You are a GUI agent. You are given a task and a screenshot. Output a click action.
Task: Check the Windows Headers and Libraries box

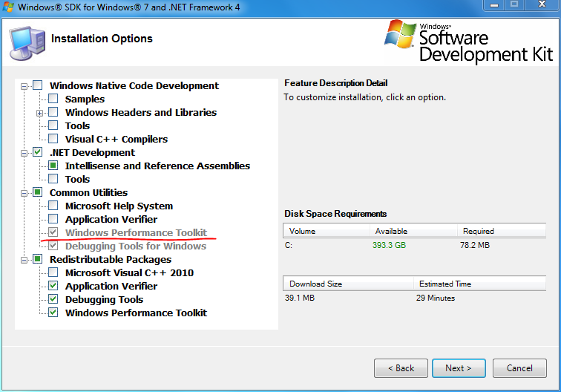(x=53, y=112)
